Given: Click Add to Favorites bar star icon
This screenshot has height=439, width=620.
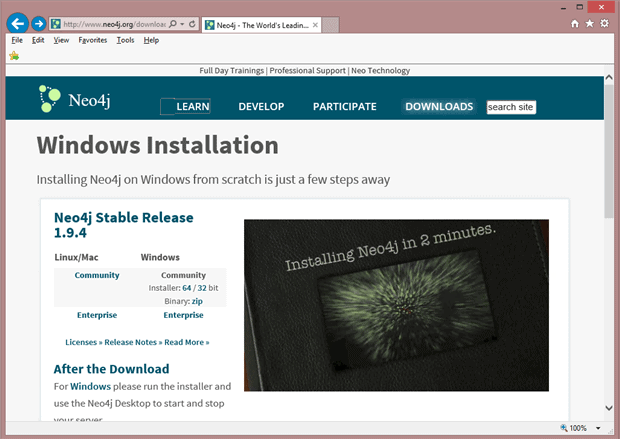Looking at the screenshot, I should [x=14, y=56].
